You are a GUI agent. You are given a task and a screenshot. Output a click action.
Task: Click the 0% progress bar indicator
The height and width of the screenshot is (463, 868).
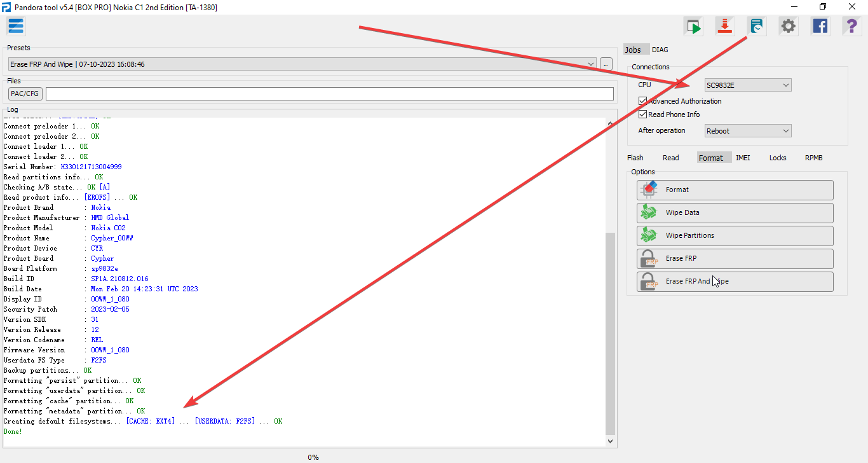coord(313,457)
